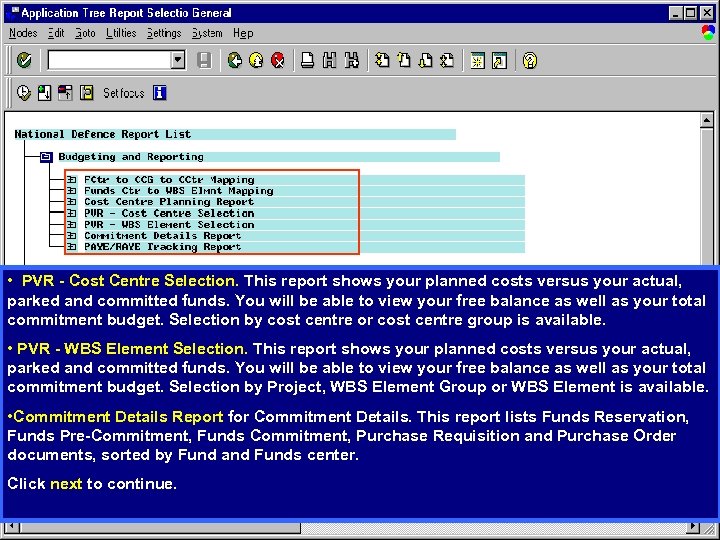Open the Settings menu

coord(164,33)
